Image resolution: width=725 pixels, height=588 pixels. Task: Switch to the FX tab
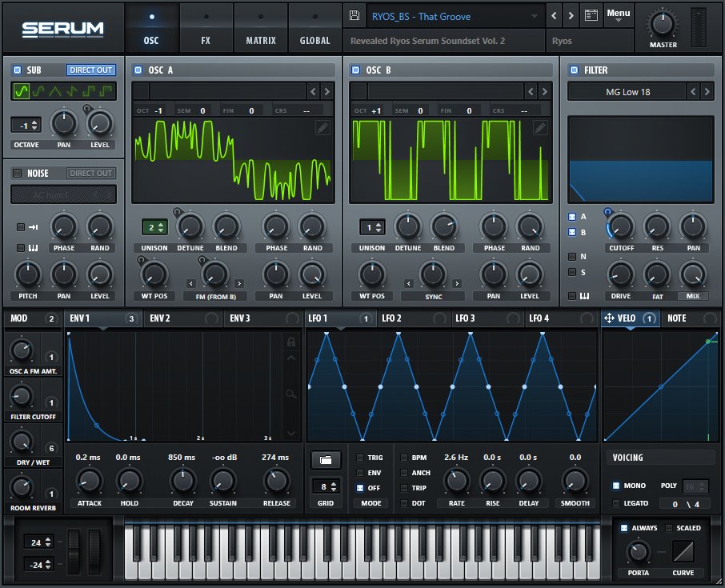[x=206, y=29]
